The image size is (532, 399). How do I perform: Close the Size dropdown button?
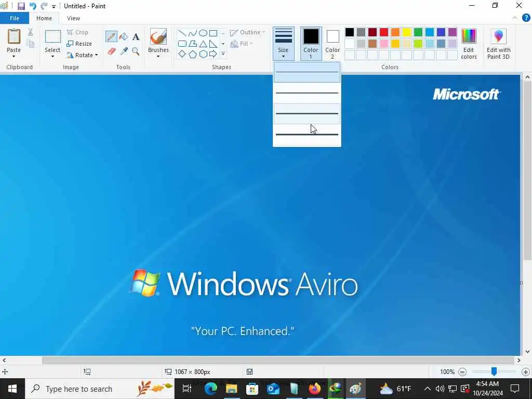283,44
